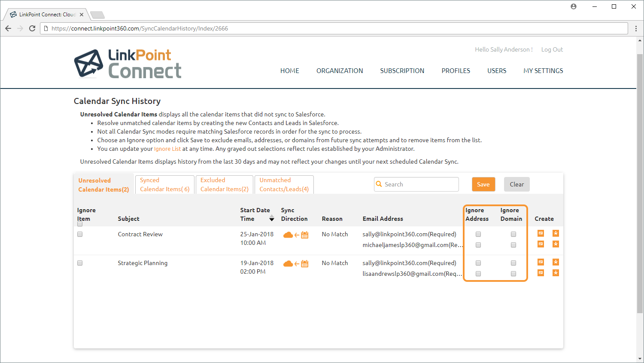
Task: Create contact for sally@linkpoint360.com in Strategic Planning
Action: pyautogui.click(x=541, y=262)
